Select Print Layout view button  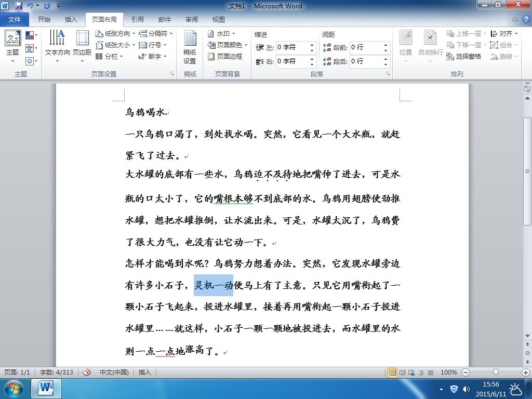click(393, 373)
